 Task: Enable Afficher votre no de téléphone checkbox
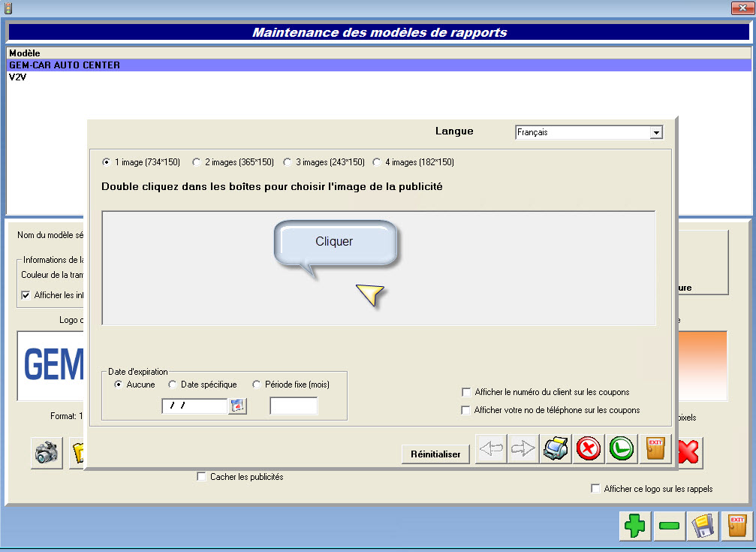465,410
